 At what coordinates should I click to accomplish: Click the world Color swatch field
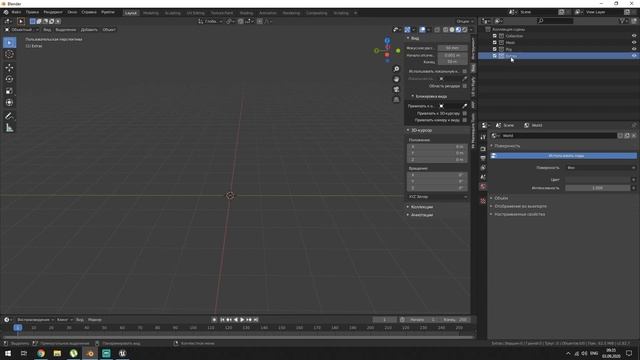[598, 180]
